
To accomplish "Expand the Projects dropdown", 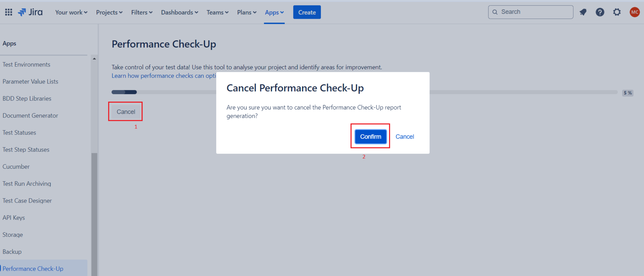I will point(109,12).
